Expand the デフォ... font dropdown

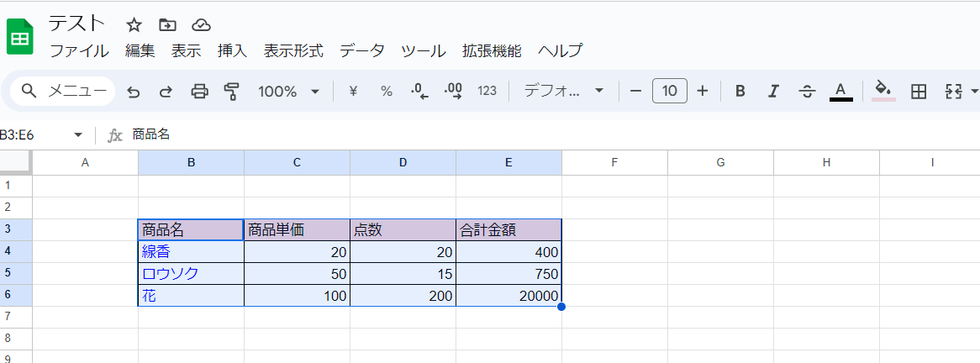563,92
